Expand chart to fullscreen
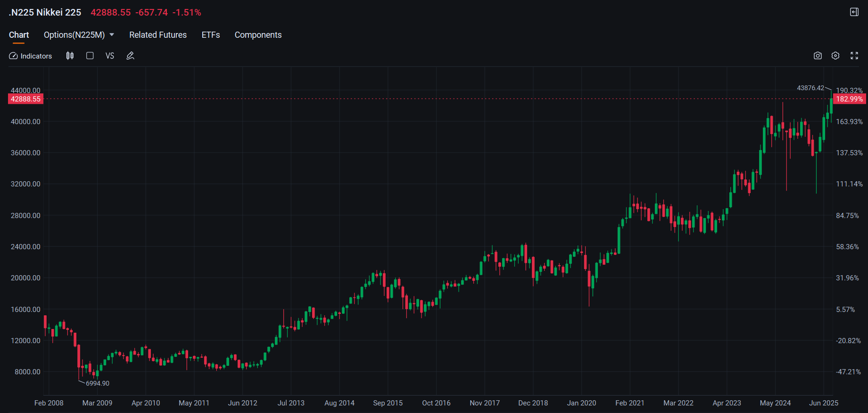This screenshot has height=413, width=868. click(x=854, y=56)
